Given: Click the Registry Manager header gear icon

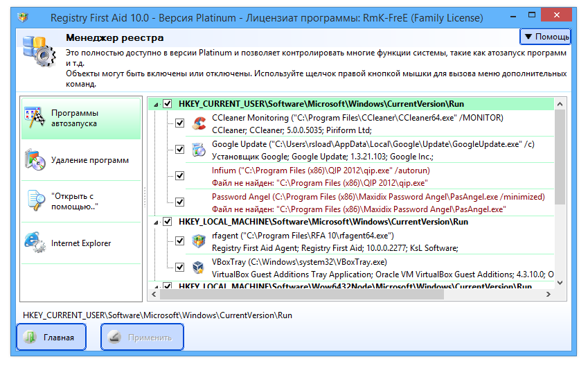Looking at the screenshot, I should [39, 51].
